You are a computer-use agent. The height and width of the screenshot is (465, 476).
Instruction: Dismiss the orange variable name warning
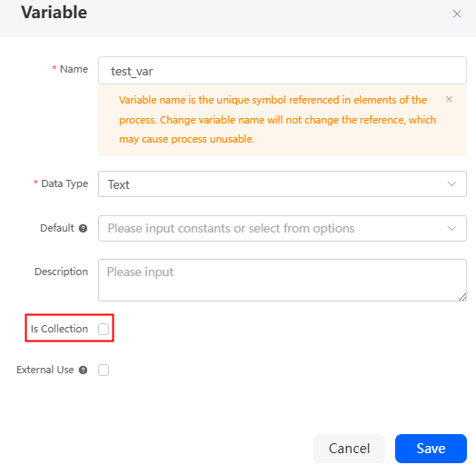(x=449, y=99)
